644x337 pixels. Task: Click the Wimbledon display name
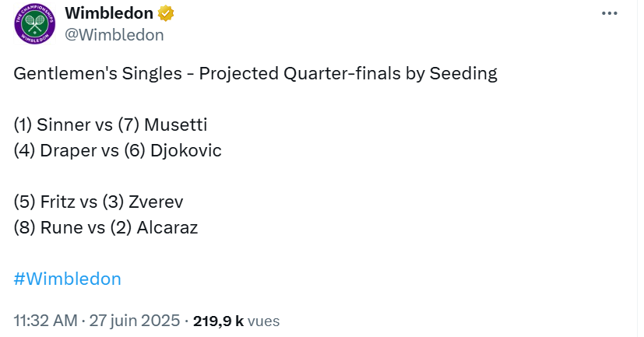[x=109, y=13]
